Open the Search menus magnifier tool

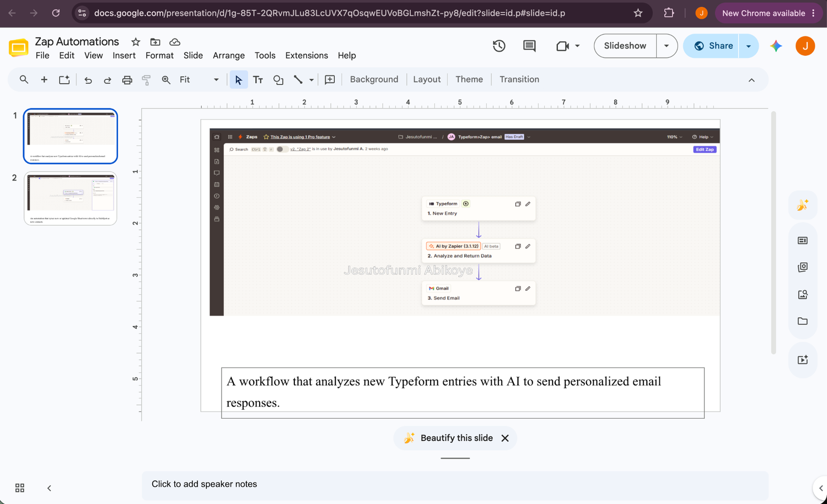(24, 79)
